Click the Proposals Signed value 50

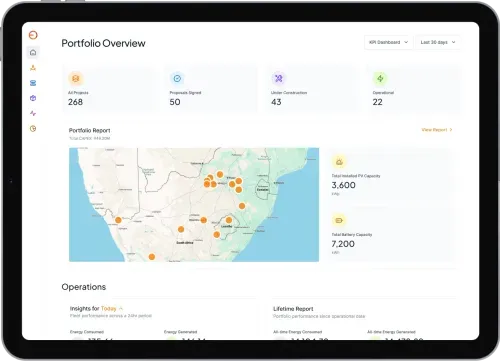(x=175, y=102)
